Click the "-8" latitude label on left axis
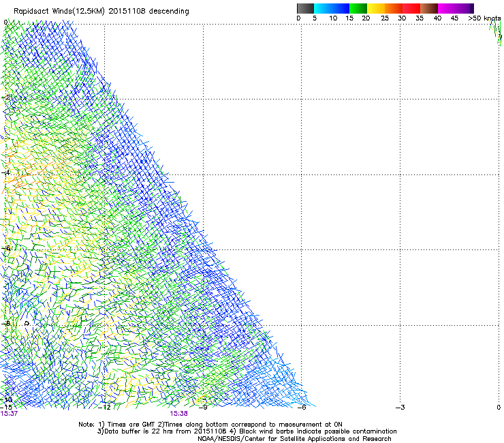Image resolution: width=504 pixels, height=443 pixels. (5, 323)
